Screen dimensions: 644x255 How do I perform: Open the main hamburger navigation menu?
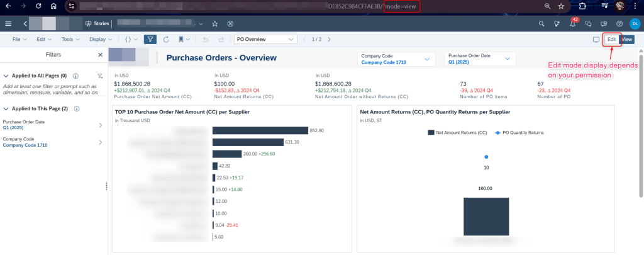tap(8, 24)
